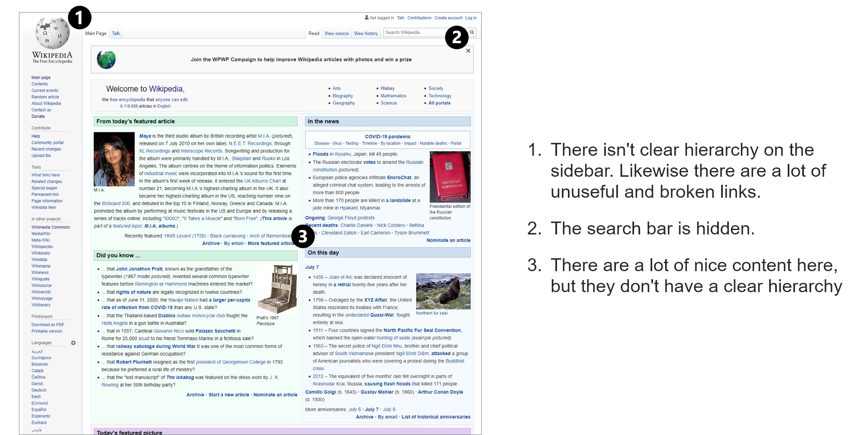The height and width of the screenshot is (435, 868).
Task: Open the M.I.A. portrait thumbnail
Action: 114,159
